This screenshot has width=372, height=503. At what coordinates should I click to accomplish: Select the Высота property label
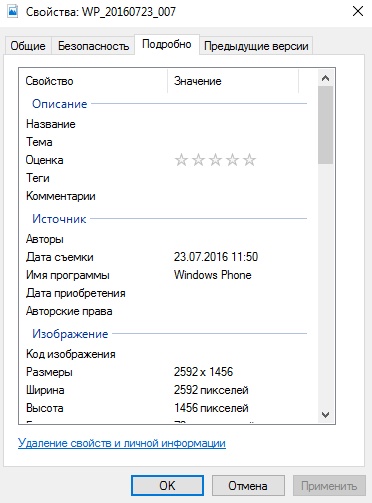click(45, 408)
